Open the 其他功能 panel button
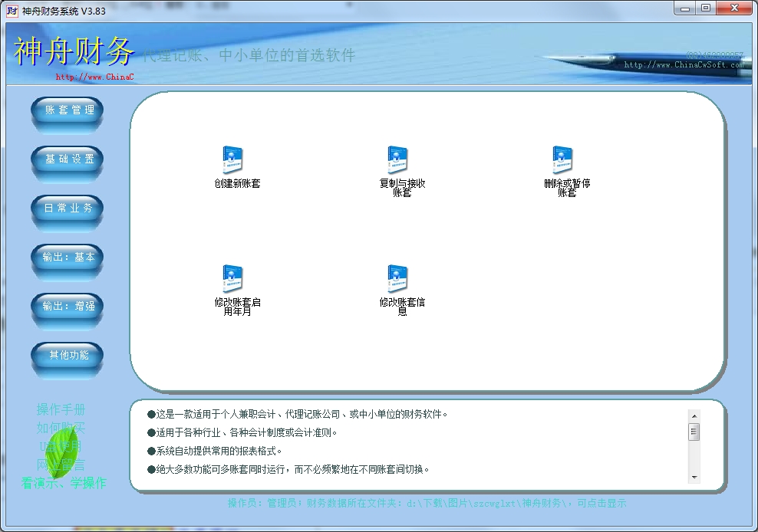This screenshot has height=532, width=758. pos(66,357)
